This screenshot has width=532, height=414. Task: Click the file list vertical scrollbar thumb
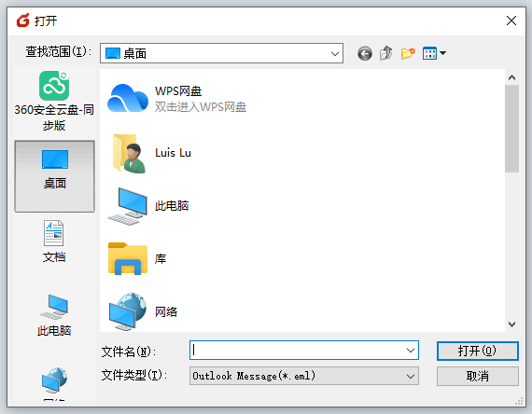click(511, 129)
